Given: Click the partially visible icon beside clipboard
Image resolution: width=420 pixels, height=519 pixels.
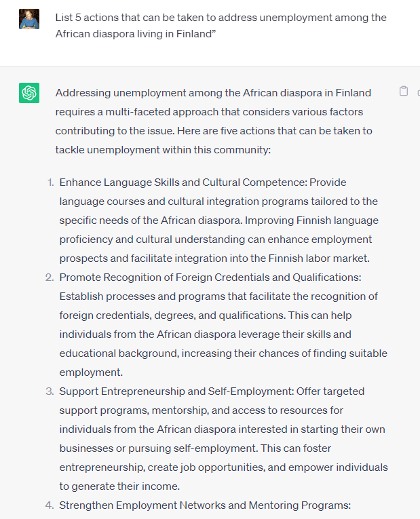Looking at the screenshot, I should 419,93.
